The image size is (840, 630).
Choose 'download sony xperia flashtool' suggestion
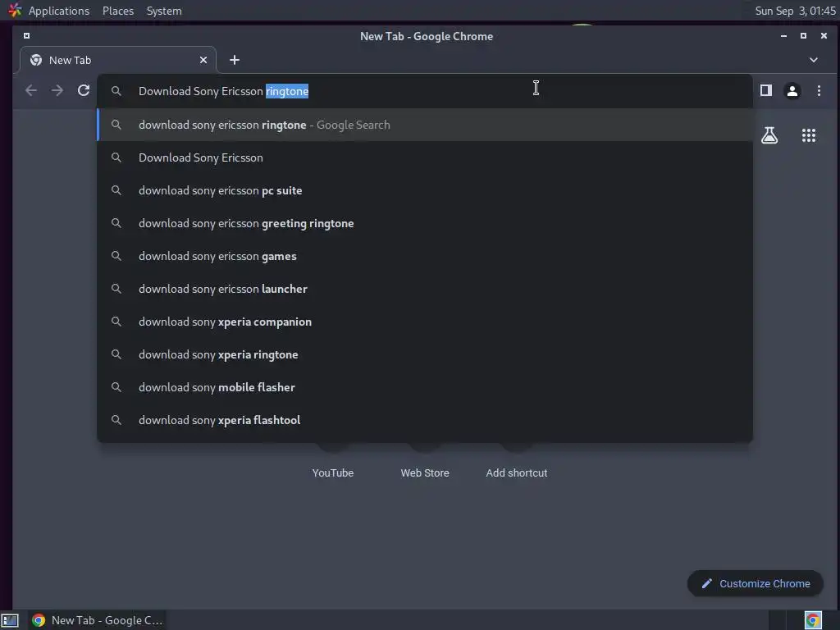pyautogui.click(x=424, y=420)
